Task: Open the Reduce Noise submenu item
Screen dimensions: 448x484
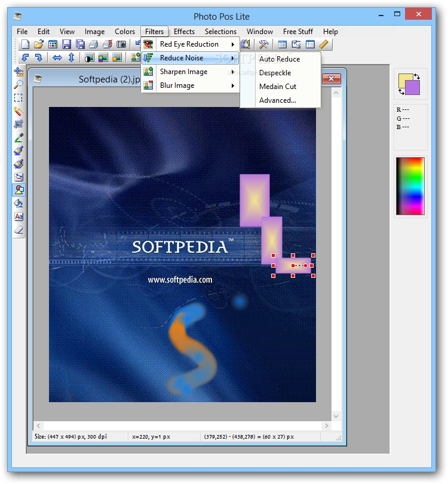Action: pos(191,58)
